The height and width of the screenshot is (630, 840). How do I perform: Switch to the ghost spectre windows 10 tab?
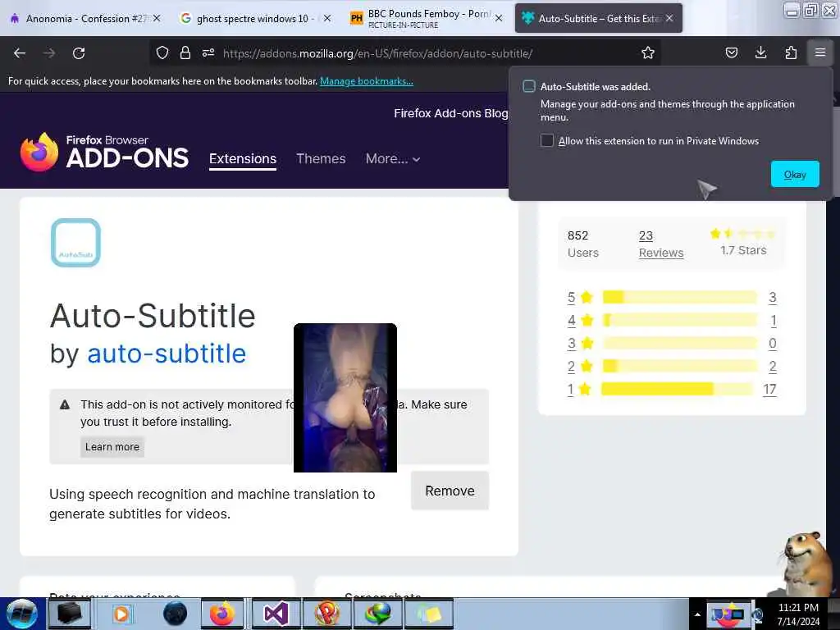tap(256, 18)
